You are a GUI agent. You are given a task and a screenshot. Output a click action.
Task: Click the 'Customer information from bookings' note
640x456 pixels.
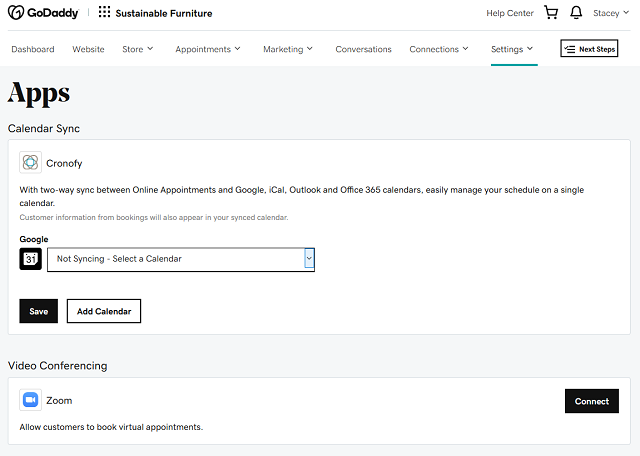(154, 217)
